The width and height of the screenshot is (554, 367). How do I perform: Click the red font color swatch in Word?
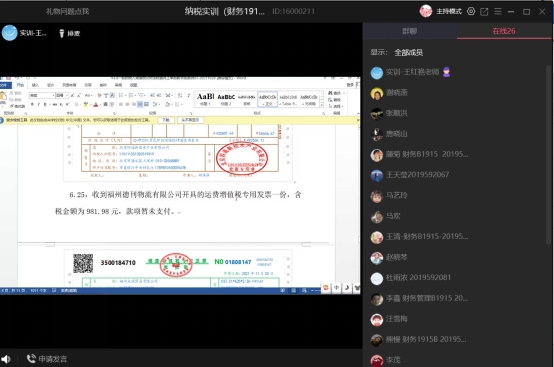pos(95,105)
